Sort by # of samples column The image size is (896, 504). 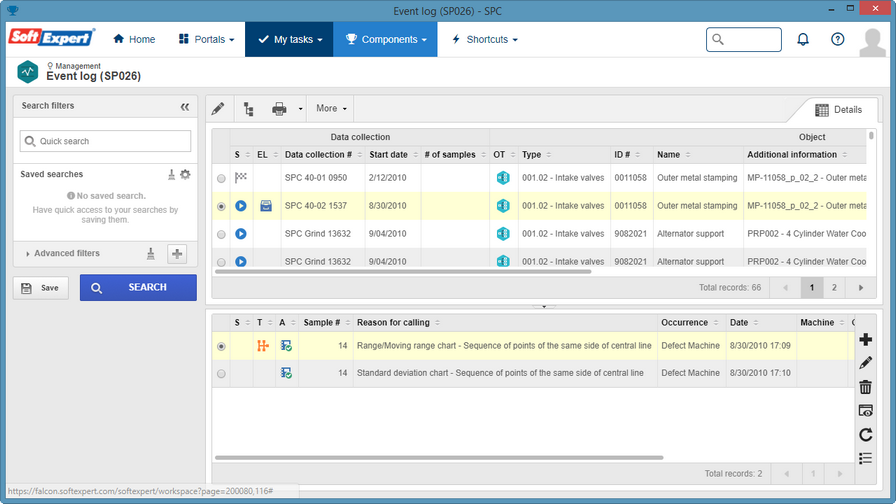click(455, 155)
